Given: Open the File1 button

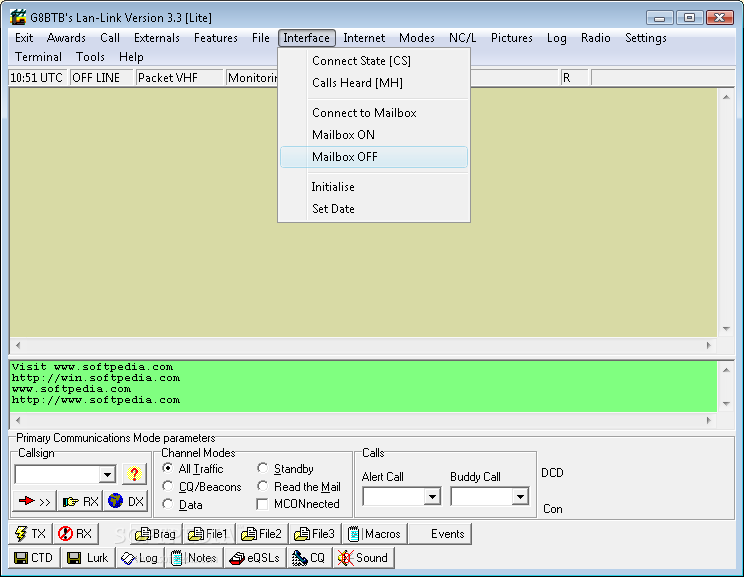Looking at the screenshot, I should 209,534.
